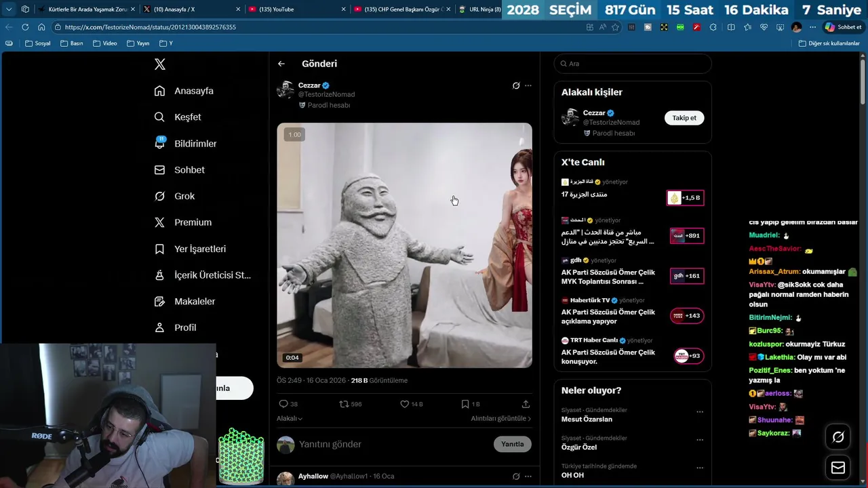Screen dimensions: 868x488
Task: Click Grok icon on Ayhallow's reply
Action: coord(516,476)
